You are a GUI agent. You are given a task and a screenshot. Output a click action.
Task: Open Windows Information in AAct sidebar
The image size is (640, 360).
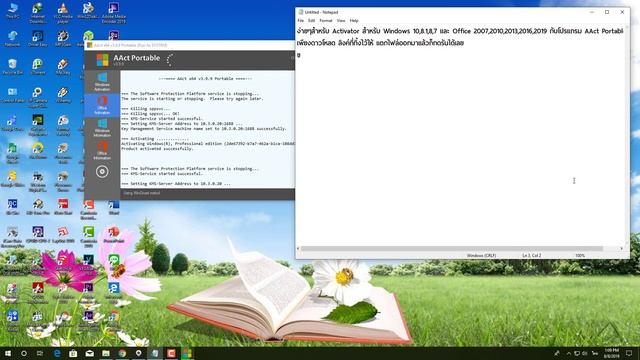[x=102, y=128]
